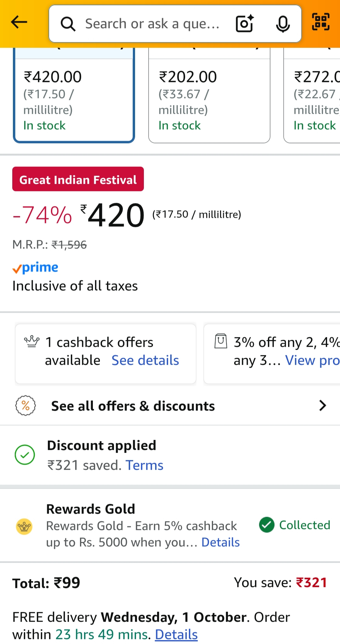Tap the shopping bag promotion icon
This screenshot has width=340, height=644.
point(221,341)
